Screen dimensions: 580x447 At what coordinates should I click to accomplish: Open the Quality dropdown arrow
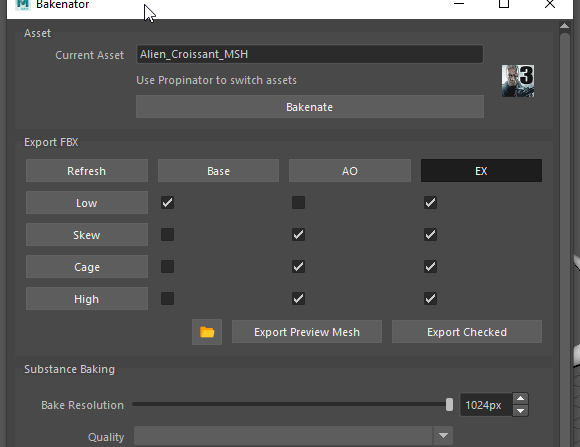point(443,436)
